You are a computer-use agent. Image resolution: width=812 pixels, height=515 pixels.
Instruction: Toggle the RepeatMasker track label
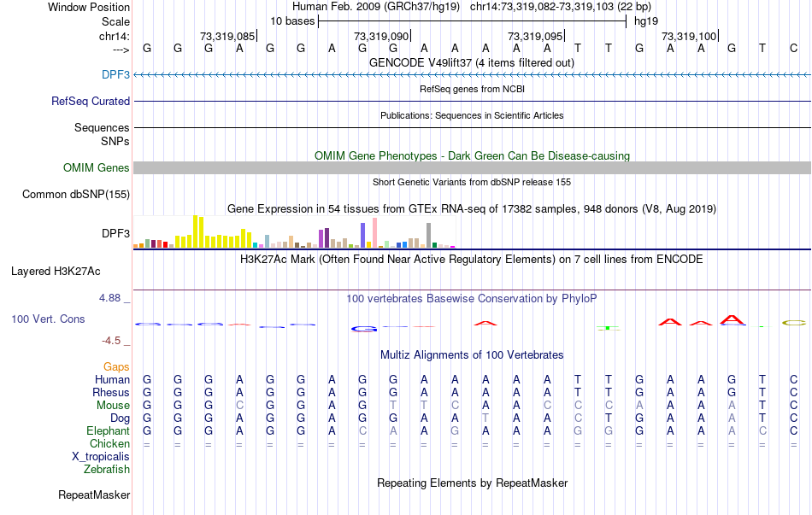point(94,495)
